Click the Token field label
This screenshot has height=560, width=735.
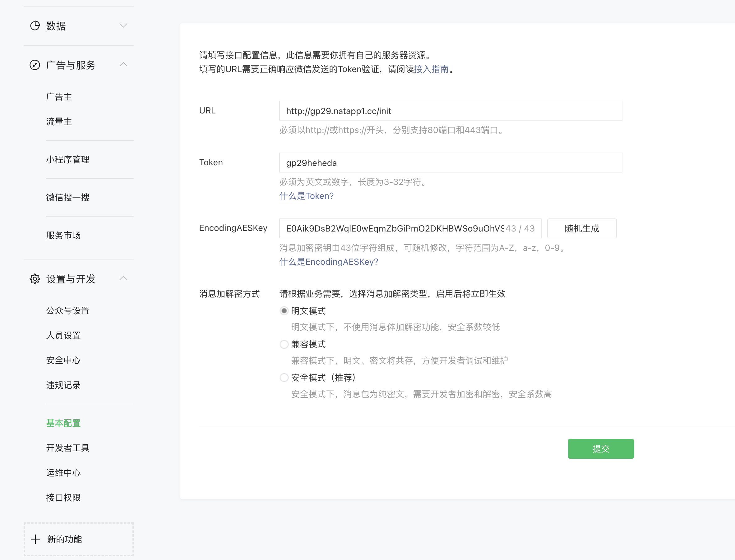pos(211,162)
